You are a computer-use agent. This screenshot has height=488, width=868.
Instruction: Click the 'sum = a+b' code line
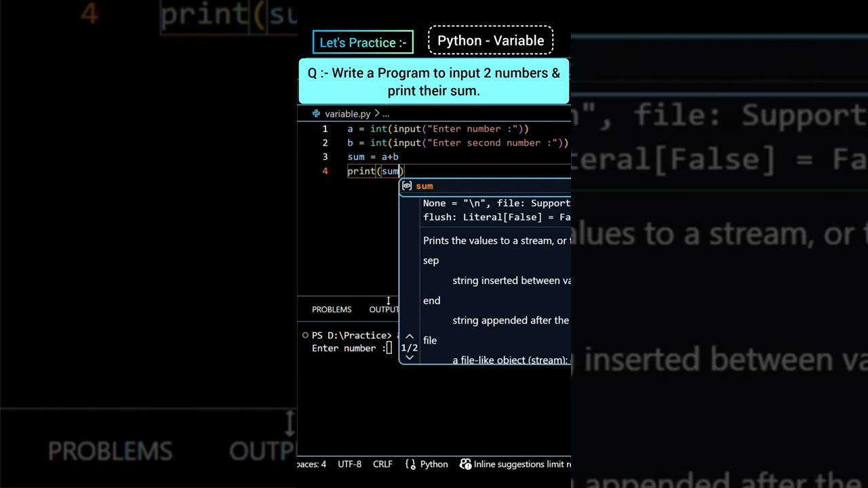pyautogui.click(x=373, y=157)
